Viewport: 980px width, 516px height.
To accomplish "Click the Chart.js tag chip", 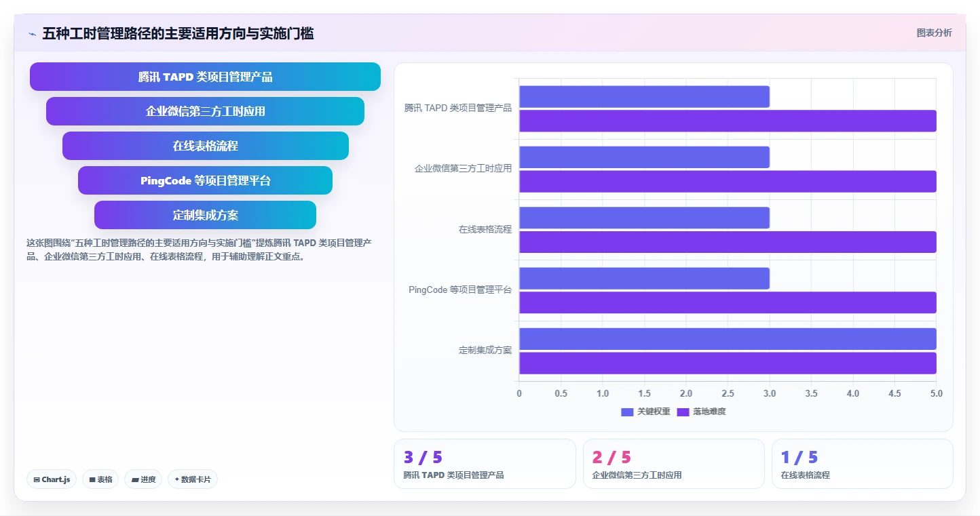I will click(x=52, y=479).
